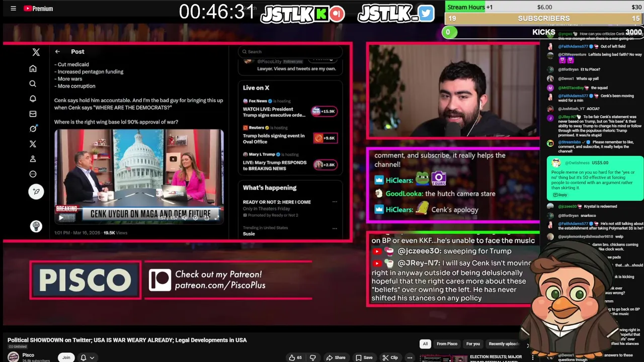Image resolution: width=644 pixels, height=362 pixels.
Task: Open X Messages envelope icon
Action: 33,114
